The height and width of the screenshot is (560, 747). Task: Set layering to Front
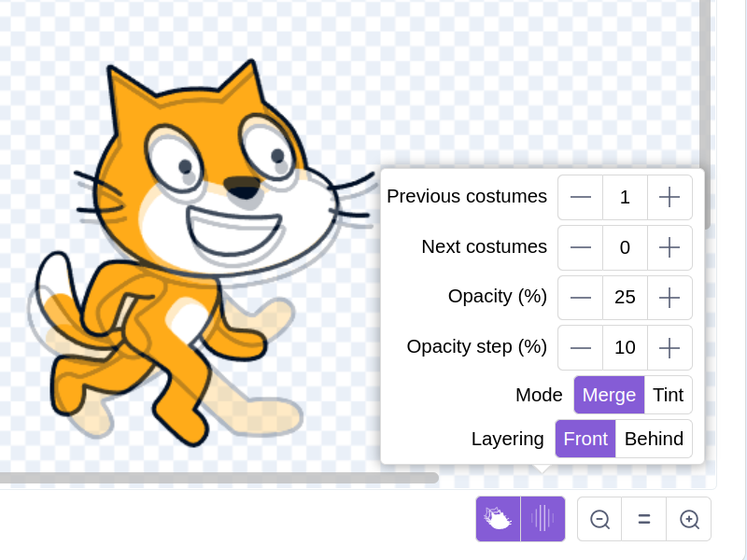tap(585, 439)
